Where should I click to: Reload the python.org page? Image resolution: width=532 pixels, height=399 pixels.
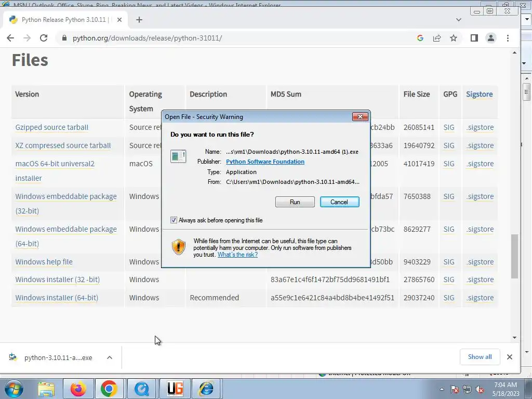click(x=44, y=38)
